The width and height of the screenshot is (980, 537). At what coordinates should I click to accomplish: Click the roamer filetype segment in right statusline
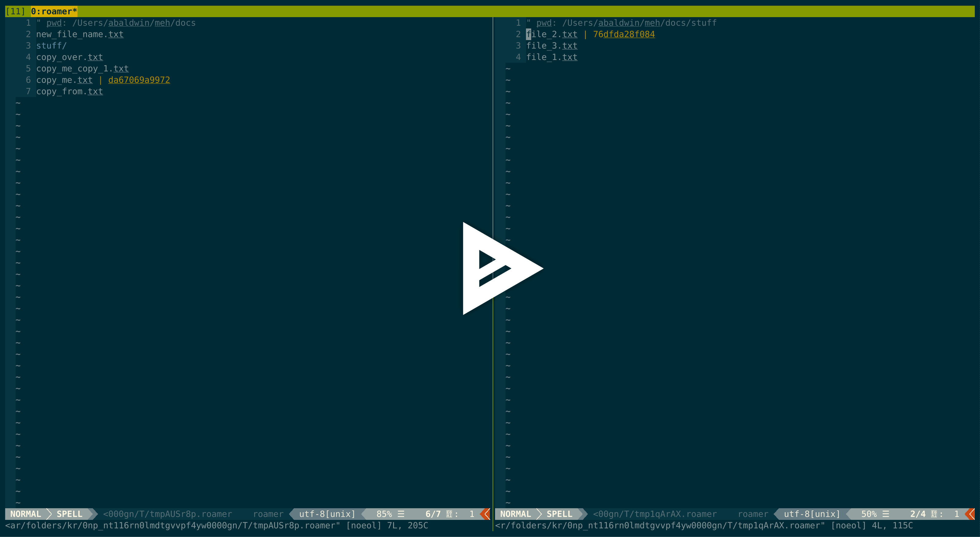[753, 514]
